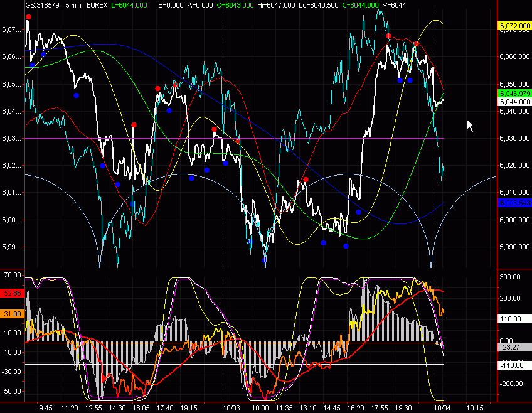Click the 6,020.000 right axis label
This screenshot has width=532, height=413.
coord(514,165)
